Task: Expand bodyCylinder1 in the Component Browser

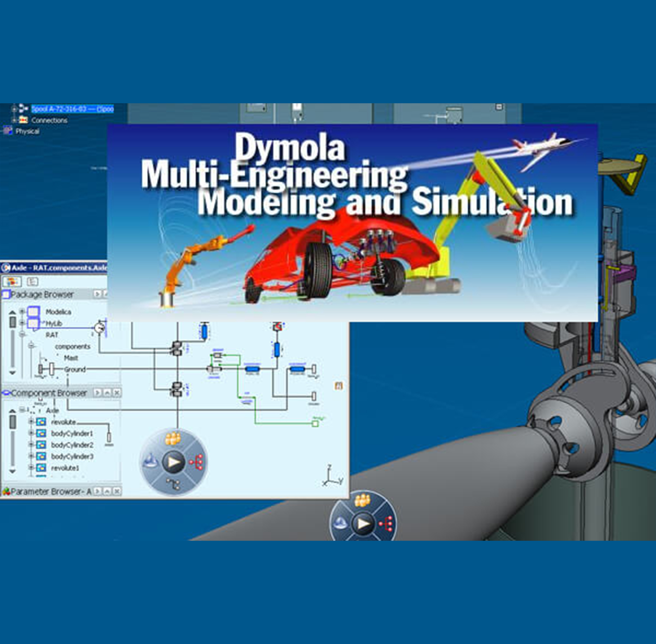Action: tap(31, 433)
